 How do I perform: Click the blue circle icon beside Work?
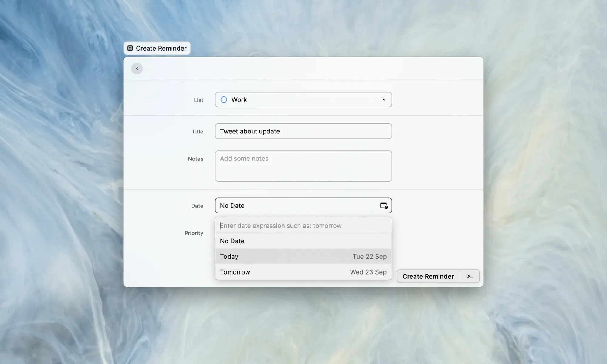[x=224, y=100]
